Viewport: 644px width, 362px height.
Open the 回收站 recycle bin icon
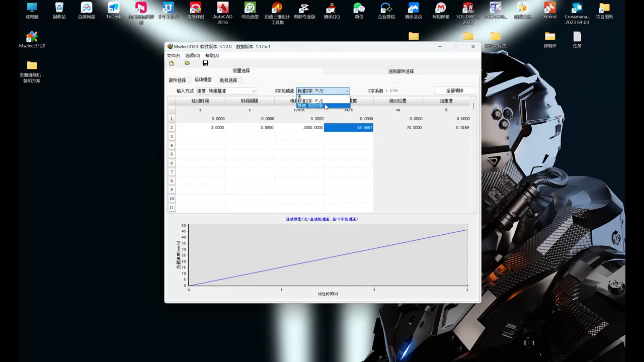[59, 10]
